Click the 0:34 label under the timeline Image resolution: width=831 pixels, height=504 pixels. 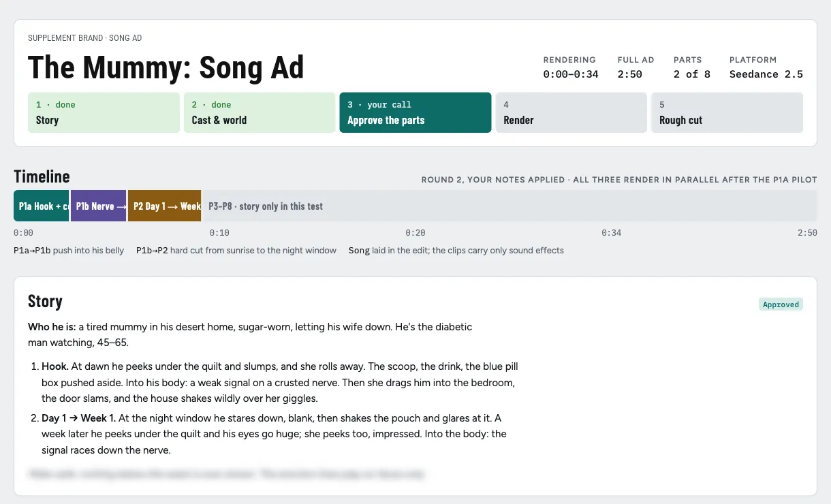pos(612,233)
